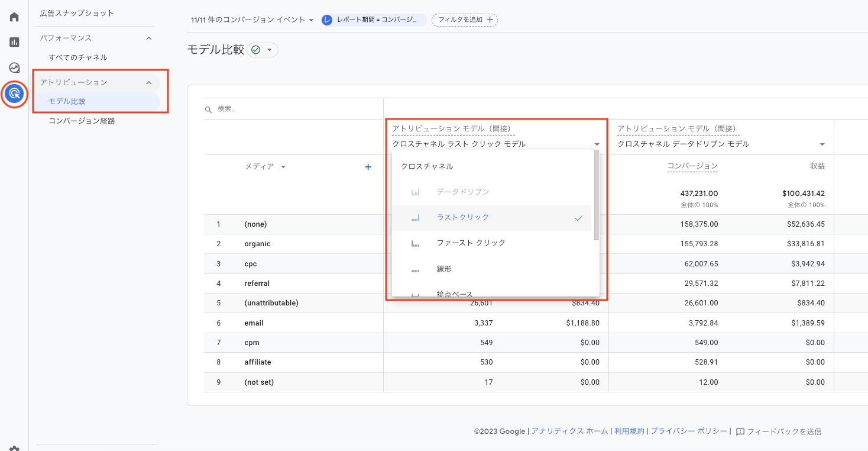The image size is (868, 451).
Task: Select コンバージョン経路 in sidebar
Action: click(82, 121)
